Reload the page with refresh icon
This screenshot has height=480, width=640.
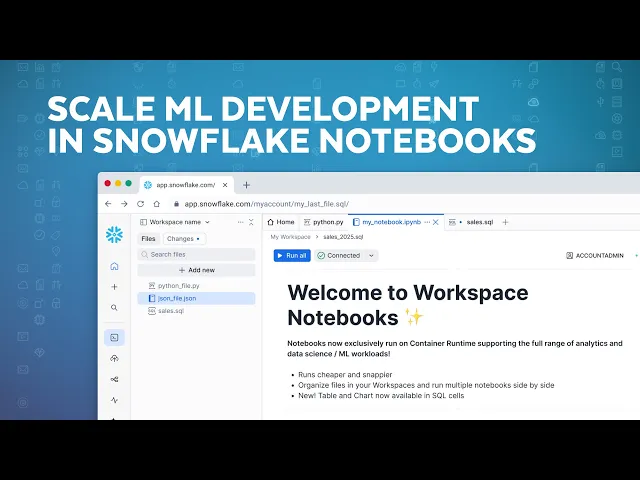(140, 204)
